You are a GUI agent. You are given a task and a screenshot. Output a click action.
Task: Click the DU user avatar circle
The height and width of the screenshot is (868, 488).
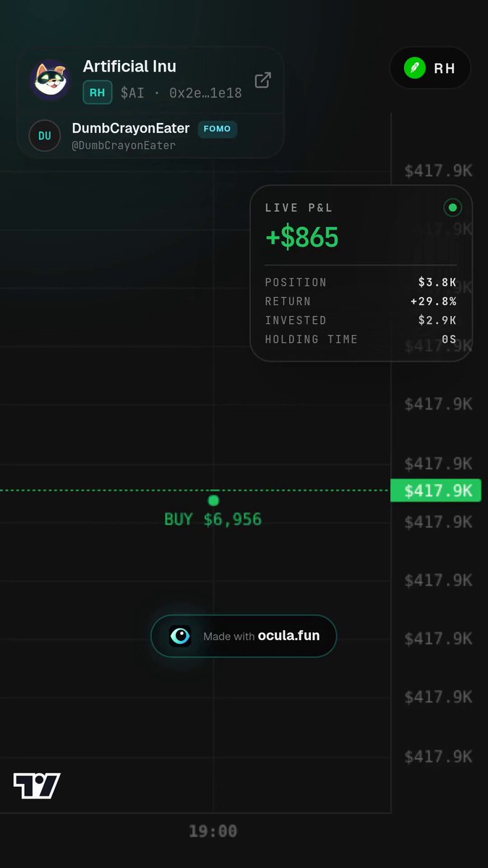[44, 135]
